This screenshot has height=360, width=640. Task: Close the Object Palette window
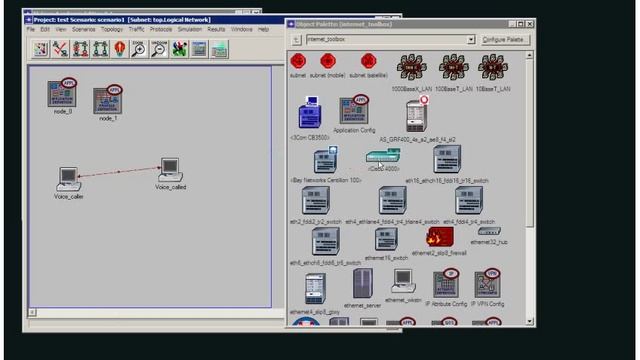tap(529, 24)
